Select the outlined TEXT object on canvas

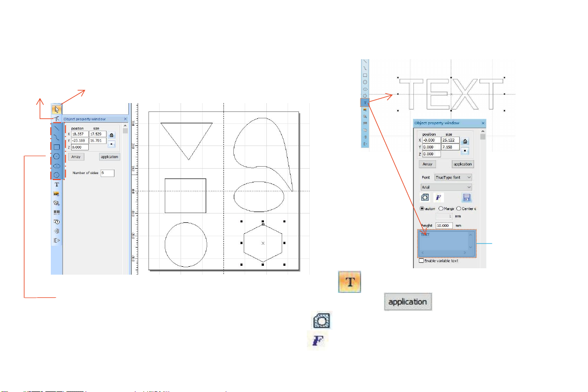451,94
